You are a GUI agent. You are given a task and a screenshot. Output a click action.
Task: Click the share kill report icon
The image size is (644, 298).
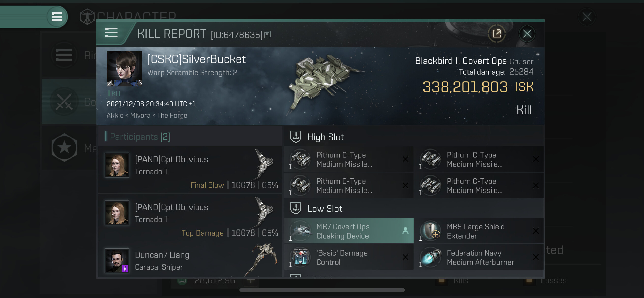(496, 34)
